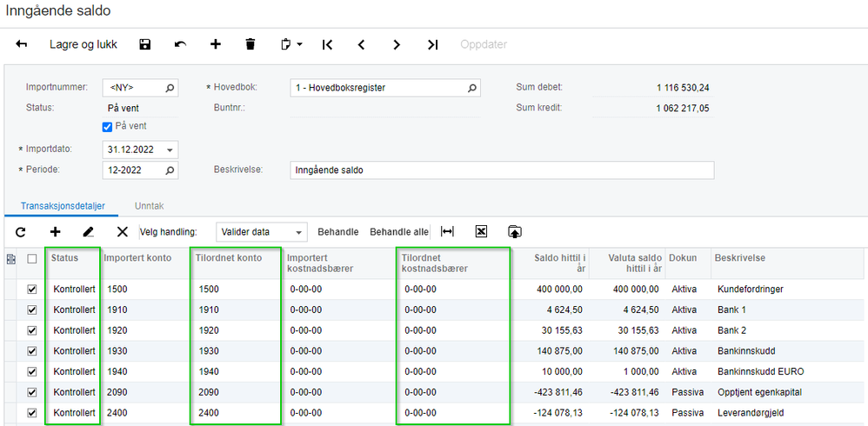Expand the clipboard menu arrow
This screenshot has height=426, width=868.
coord(299,45)
